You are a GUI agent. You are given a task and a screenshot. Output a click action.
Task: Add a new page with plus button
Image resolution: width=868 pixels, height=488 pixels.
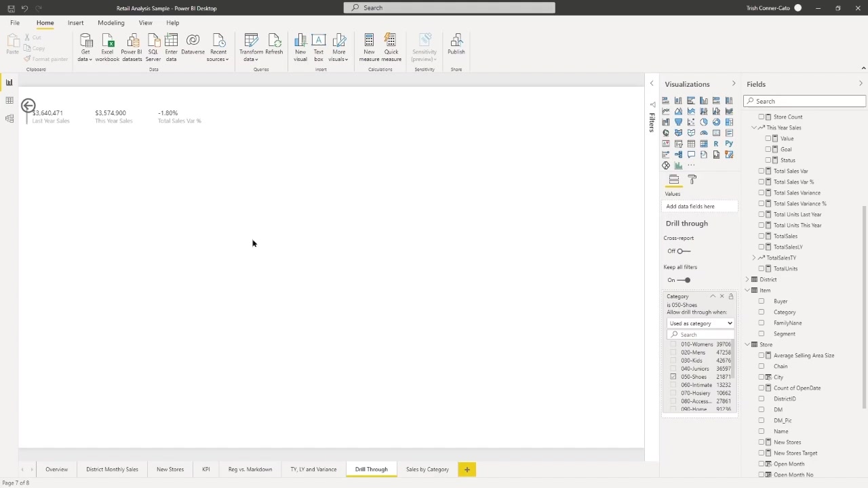point(467,469)
